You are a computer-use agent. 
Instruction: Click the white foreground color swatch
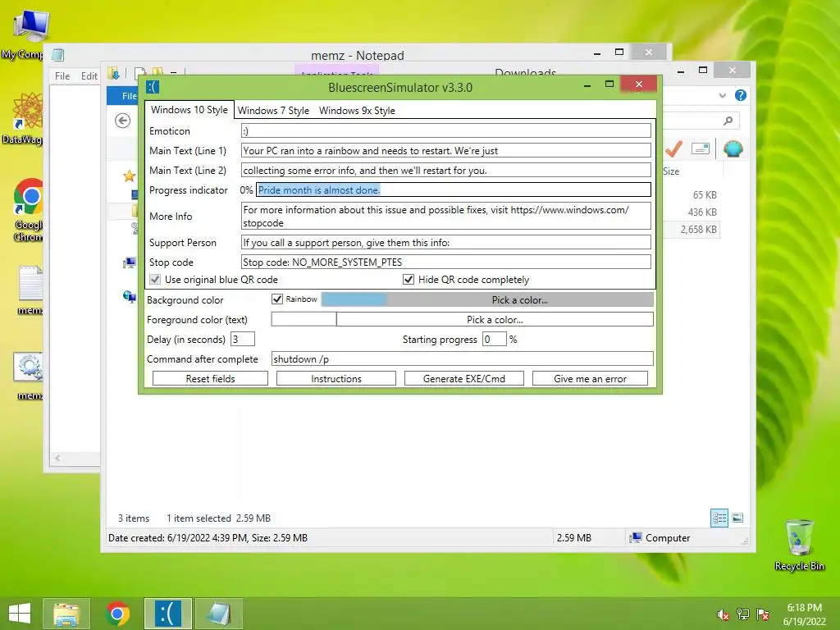click(304, 320)
